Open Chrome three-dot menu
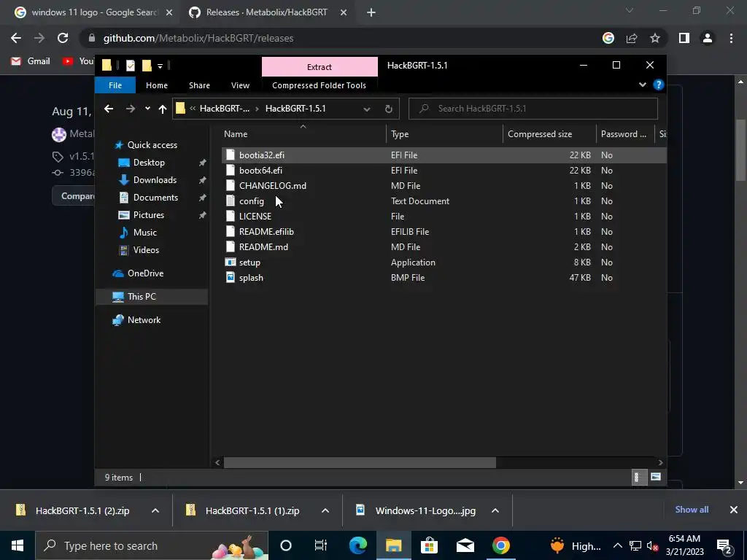 (x=731, y=38)
